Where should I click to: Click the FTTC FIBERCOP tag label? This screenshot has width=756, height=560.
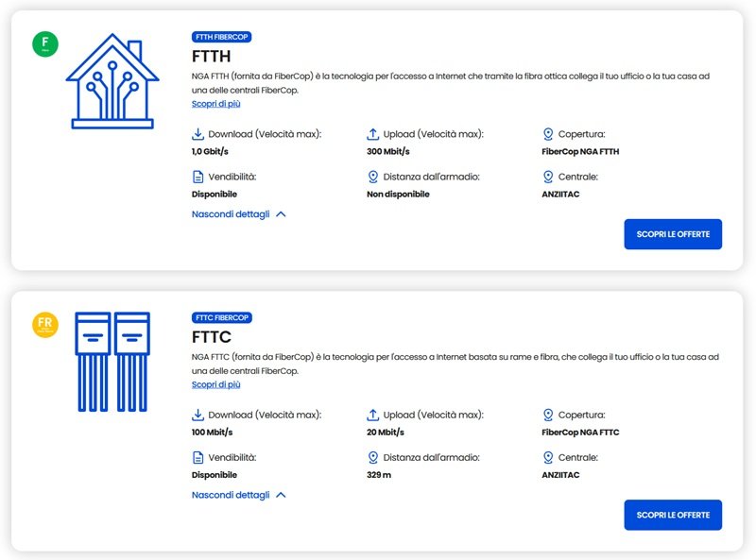(x=222, y=317)
